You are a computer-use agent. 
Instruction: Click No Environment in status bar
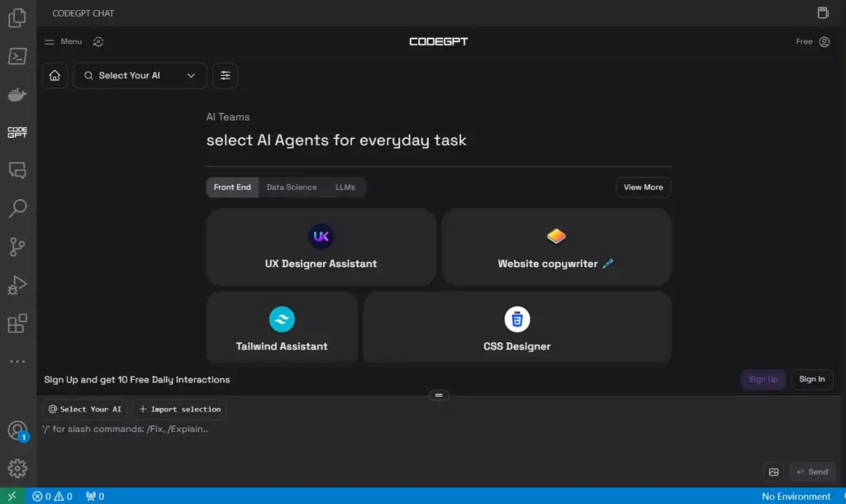click(x=796, y=496)
